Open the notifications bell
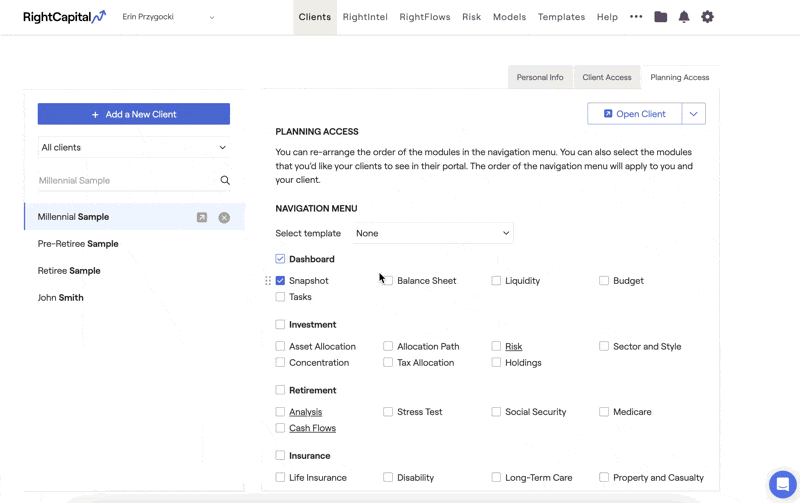 pyautogui.click(x=684, y=17)
